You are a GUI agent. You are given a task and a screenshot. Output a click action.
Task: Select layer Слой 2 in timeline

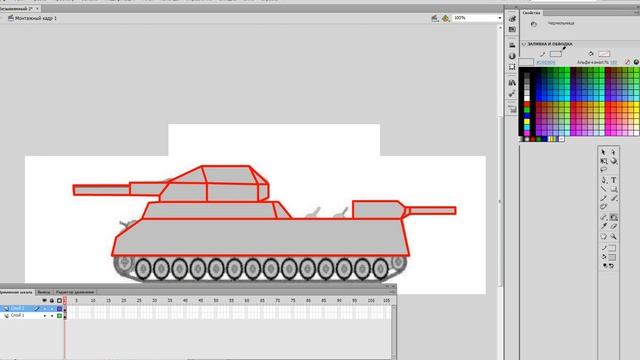(x=18, y=309)
